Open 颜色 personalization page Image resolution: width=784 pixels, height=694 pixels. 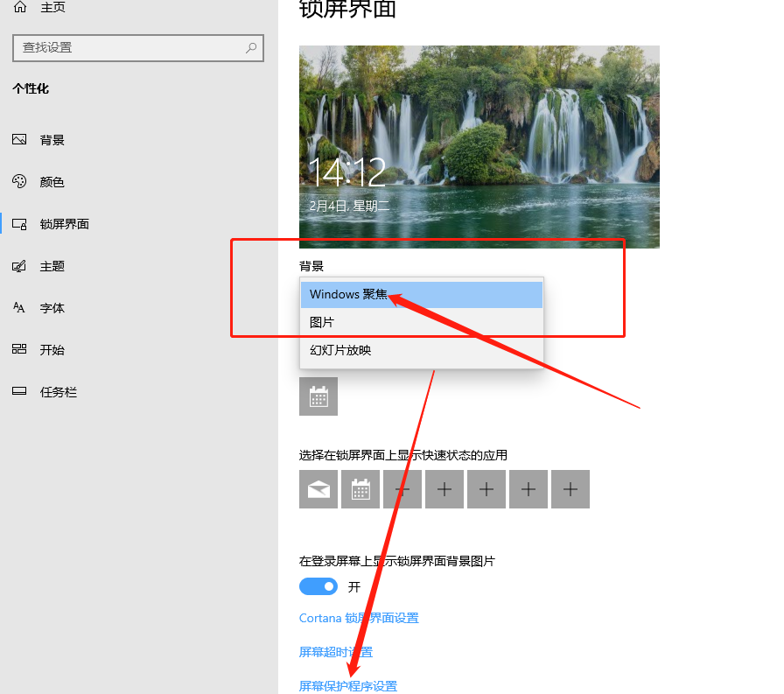52,182
